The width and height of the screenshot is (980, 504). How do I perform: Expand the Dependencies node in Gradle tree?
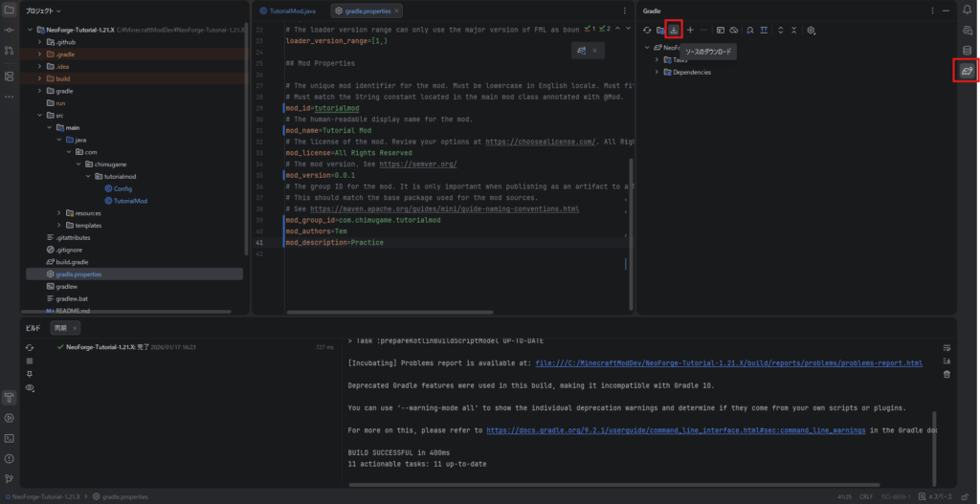coord(657,72)
